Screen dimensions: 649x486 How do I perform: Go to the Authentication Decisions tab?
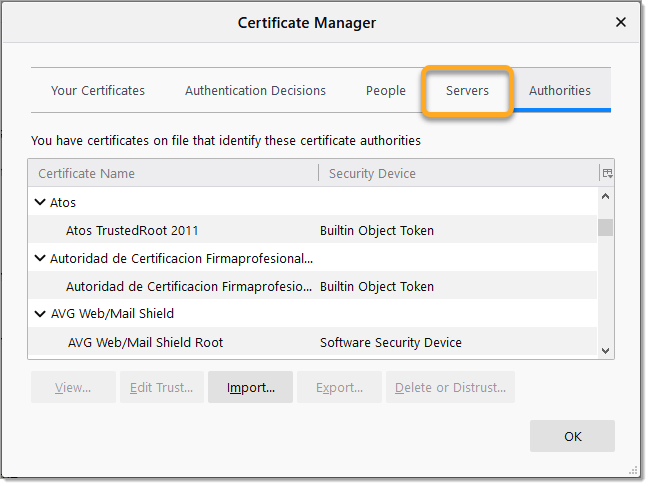coord(255,91)
